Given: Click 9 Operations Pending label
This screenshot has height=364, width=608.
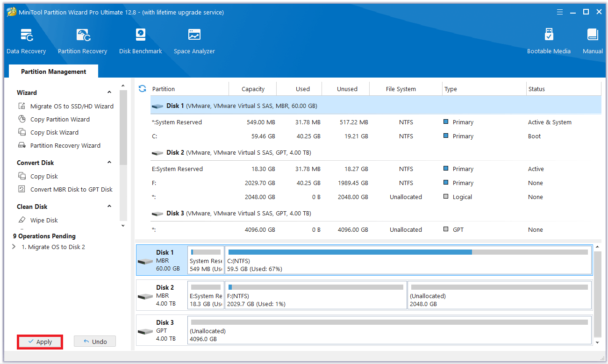Looking at the screenshot, I should [x=44, y=236].
